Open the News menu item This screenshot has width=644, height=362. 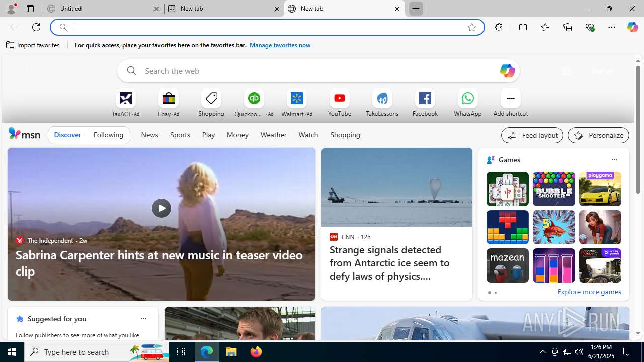pyautogui.click(x=149, y=135)
